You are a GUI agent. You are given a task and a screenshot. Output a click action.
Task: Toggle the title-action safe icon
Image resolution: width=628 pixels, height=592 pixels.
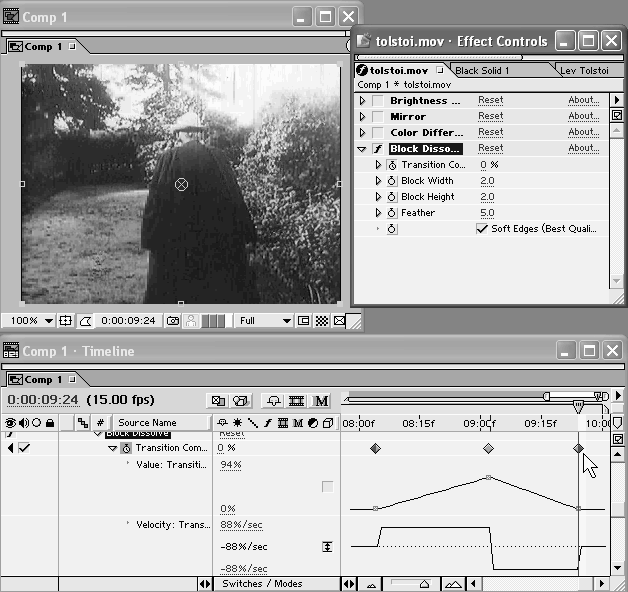coord(65,321)
